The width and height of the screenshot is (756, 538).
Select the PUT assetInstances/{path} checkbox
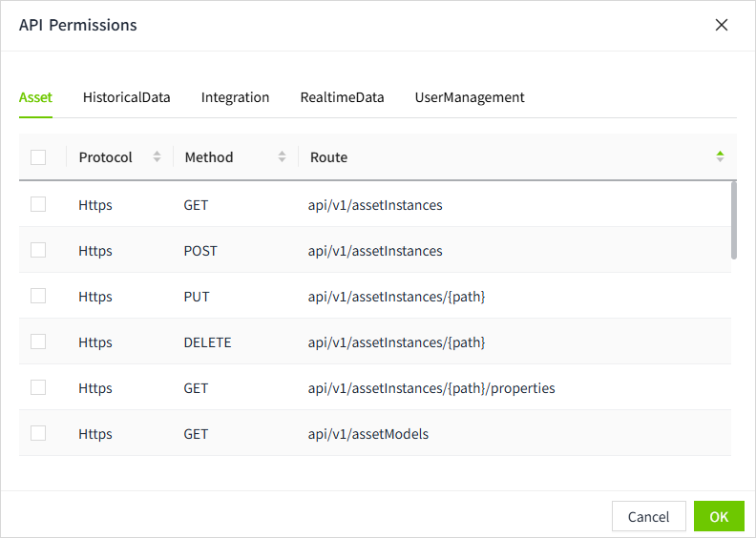(38, 296)
